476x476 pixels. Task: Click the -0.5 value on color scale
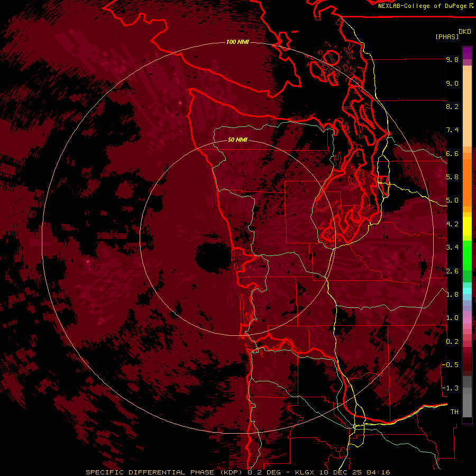(x=450, y=364)
